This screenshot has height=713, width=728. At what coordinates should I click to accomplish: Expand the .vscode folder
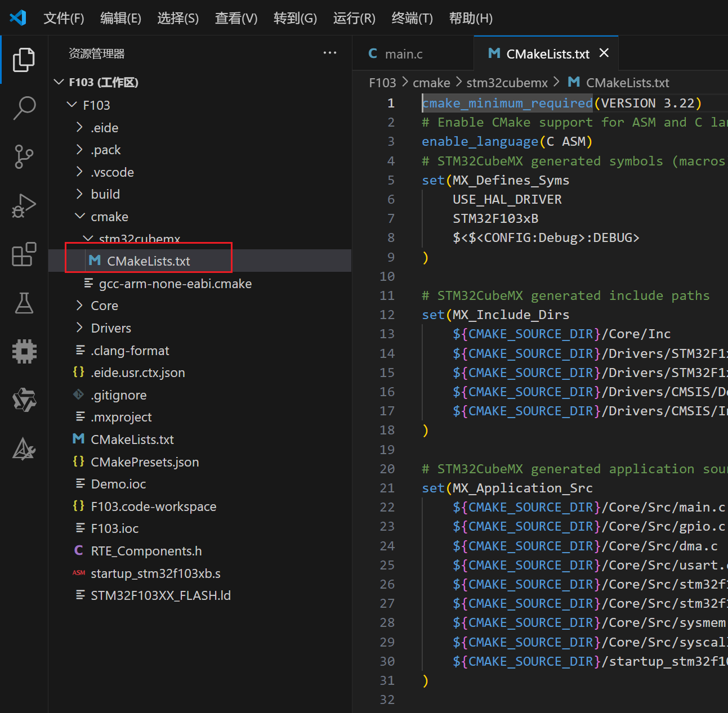(x=79, y=172)
